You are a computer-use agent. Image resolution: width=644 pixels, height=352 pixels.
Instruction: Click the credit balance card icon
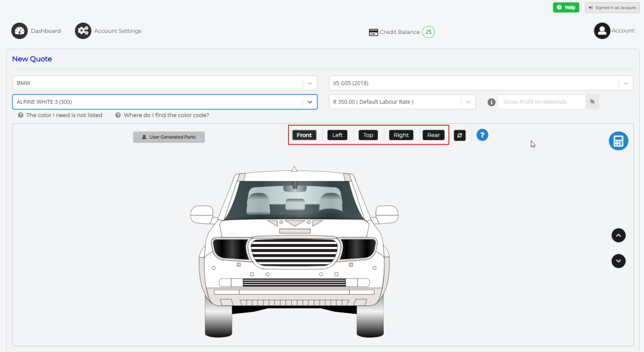[374, 33]
